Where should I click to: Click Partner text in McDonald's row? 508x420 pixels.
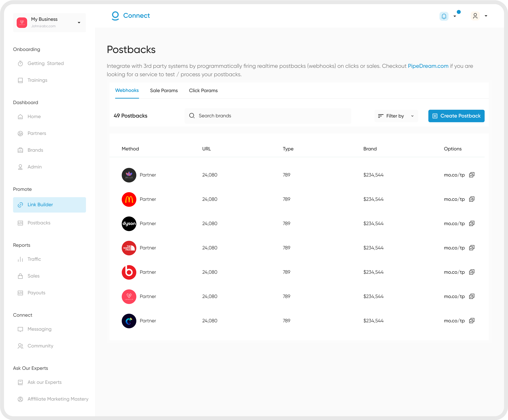(x=148, y=199)
